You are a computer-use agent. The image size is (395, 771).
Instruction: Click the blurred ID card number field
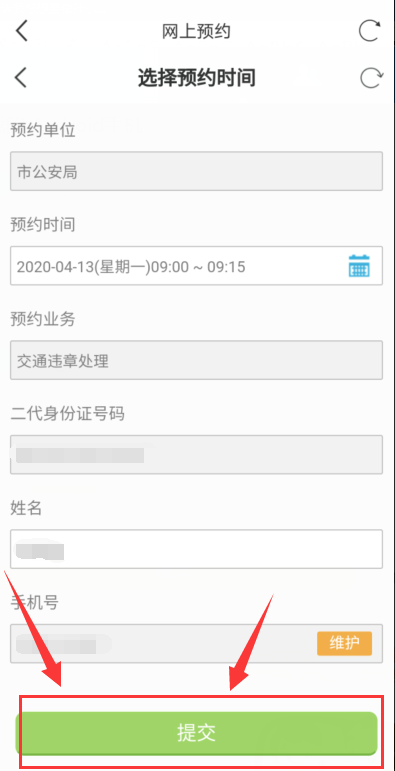tap(196, 455)
